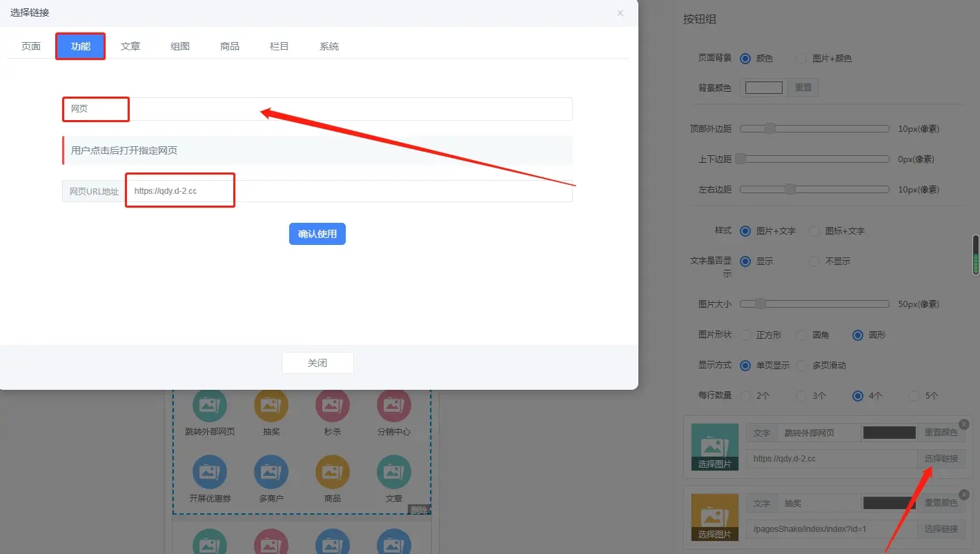Click the 背景颜色 color swatch
Viewport: 980px width, 554px height.
(764, 88)
